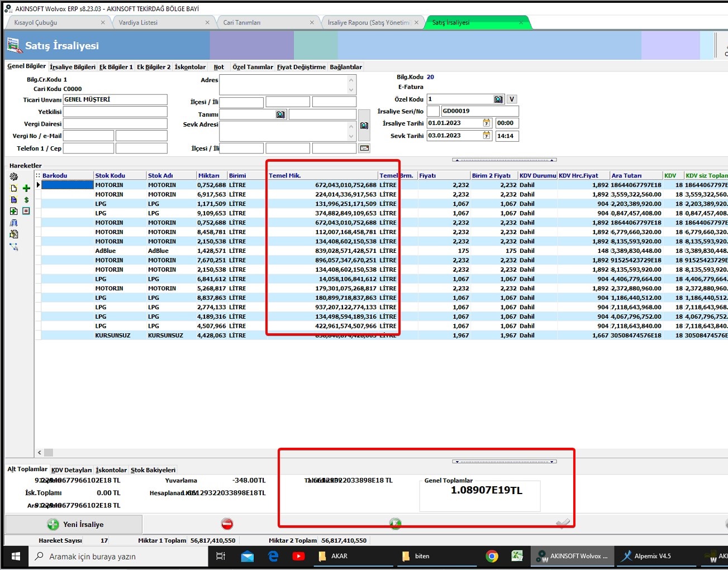This screenshot has width=728, height=570.
Task: Click the gear settings icon beside Hareketler grid
Action: (x=14, y=176)
